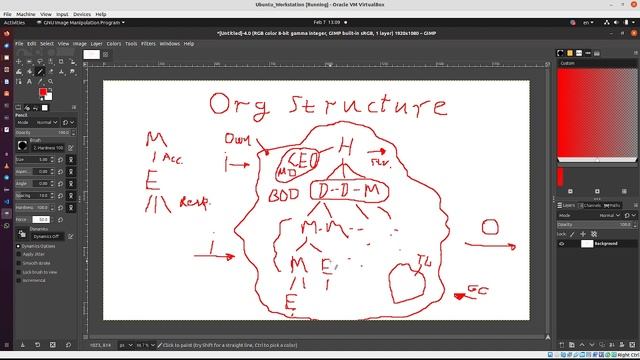Enable Lock brush to view checkbox

point(18,272)
